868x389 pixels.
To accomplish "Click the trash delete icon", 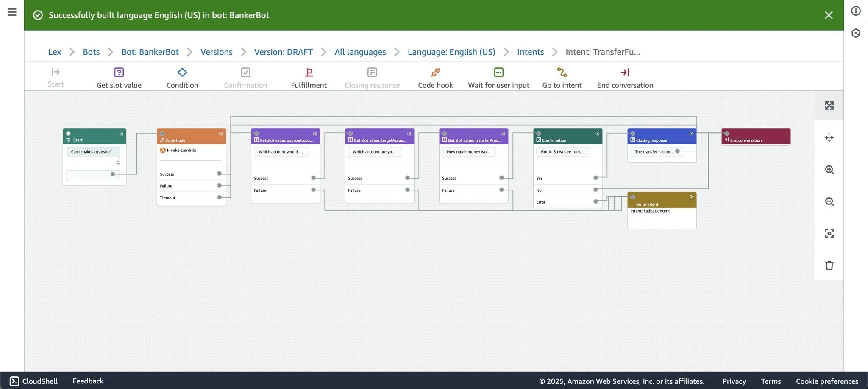I will [829, 266].
